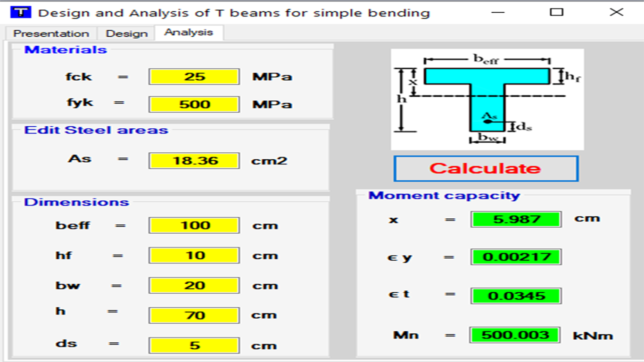Click the Dimensions group heading

tap(76, 202)
